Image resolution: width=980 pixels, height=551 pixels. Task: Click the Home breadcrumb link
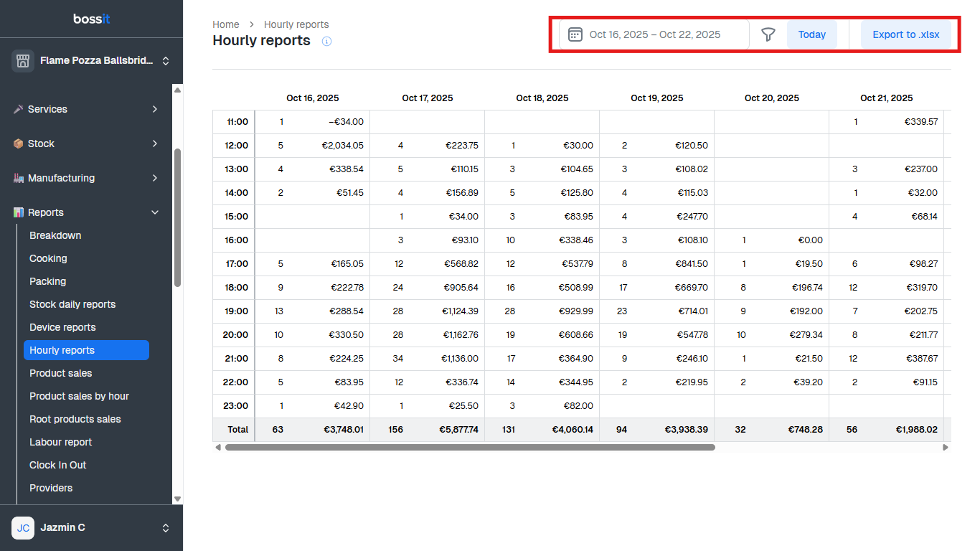[x=226, y=24]
